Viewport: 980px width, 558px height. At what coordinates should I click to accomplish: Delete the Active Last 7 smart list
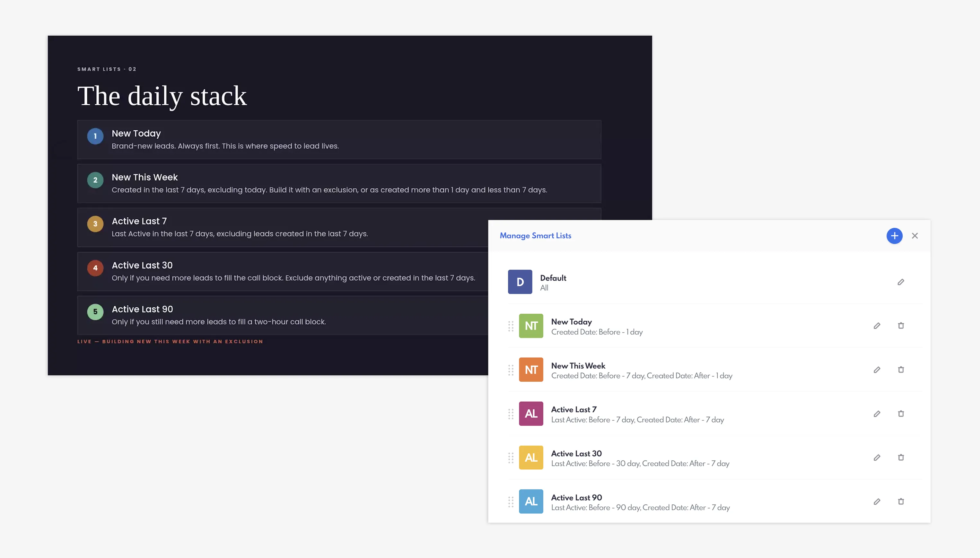901,414
